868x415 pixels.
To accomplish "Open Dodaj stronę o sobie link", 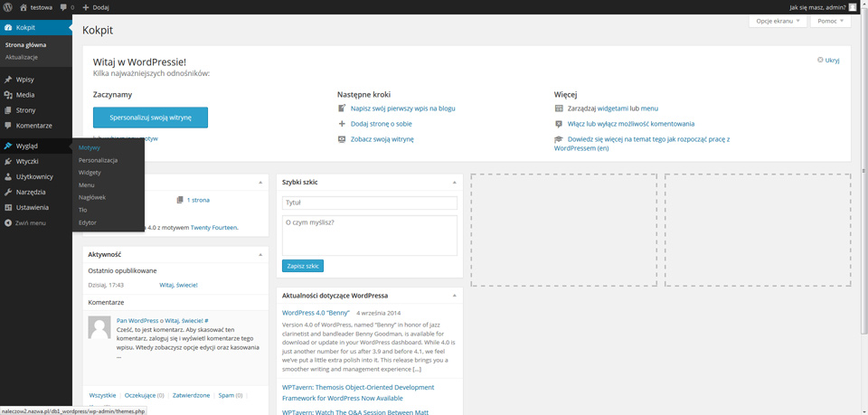I will tap(382, 124).
